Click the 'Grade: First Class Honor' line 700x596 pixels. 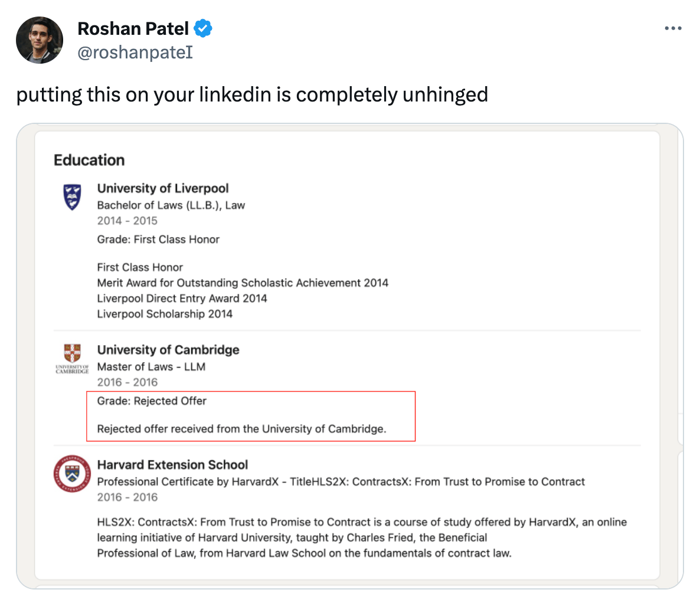[x=158, y=240]
